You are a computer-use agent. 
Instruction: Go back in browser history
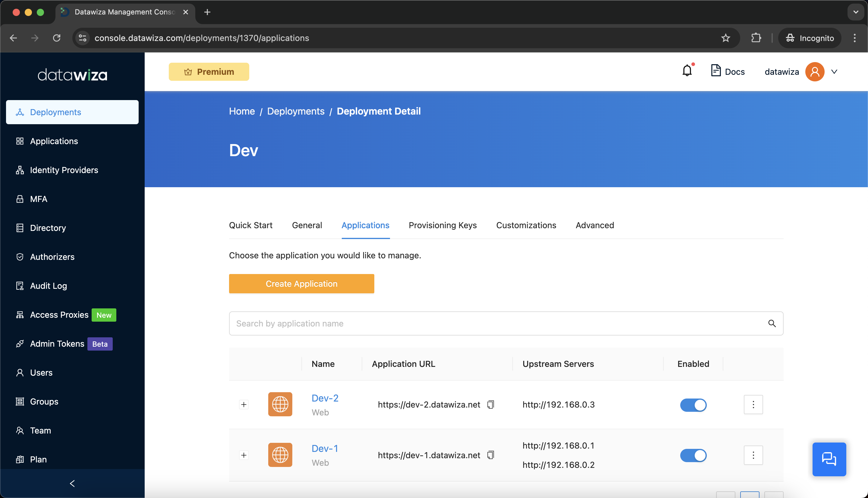13,38
